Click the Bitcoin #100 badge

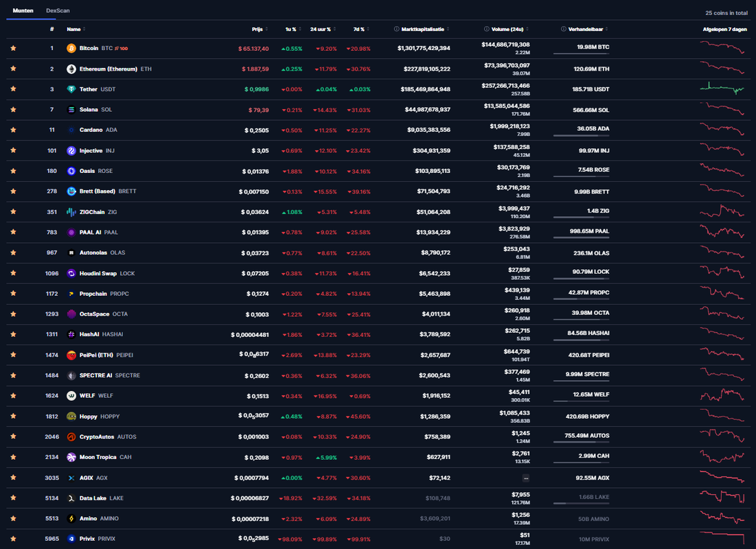122,48
